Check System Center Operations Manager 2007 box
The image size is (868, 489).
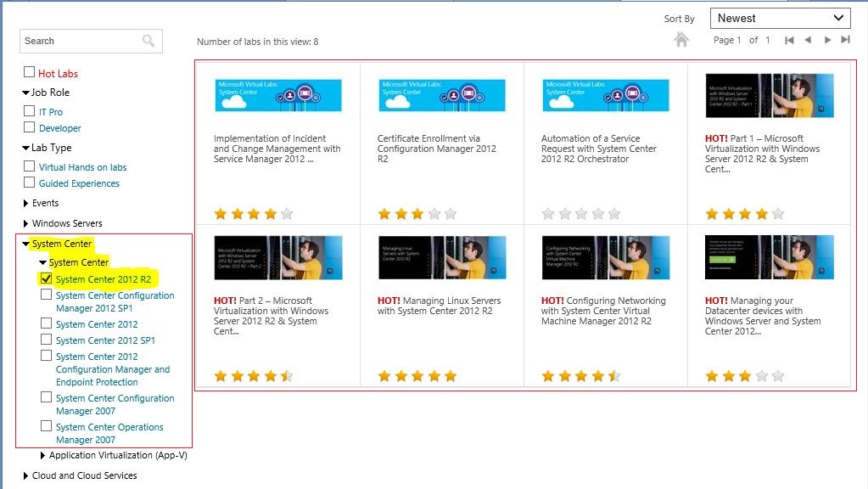point(47,426)
